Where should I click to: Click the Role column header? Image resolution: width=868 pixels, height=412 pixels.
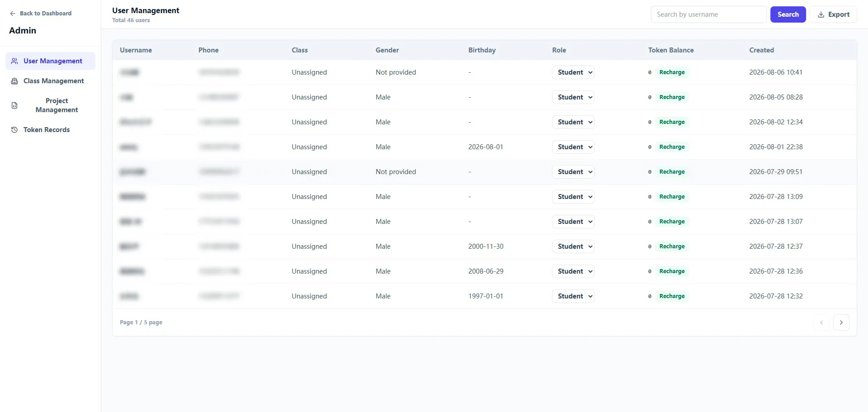click(559, 50)
